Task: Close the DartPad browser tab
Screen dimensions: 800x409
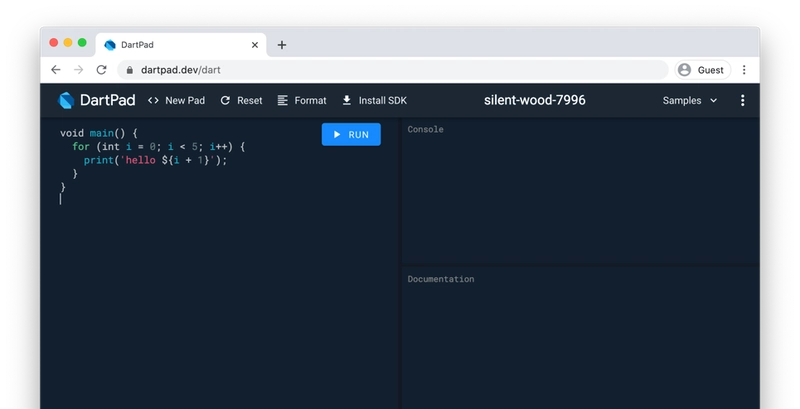Action: pos(255,45)
